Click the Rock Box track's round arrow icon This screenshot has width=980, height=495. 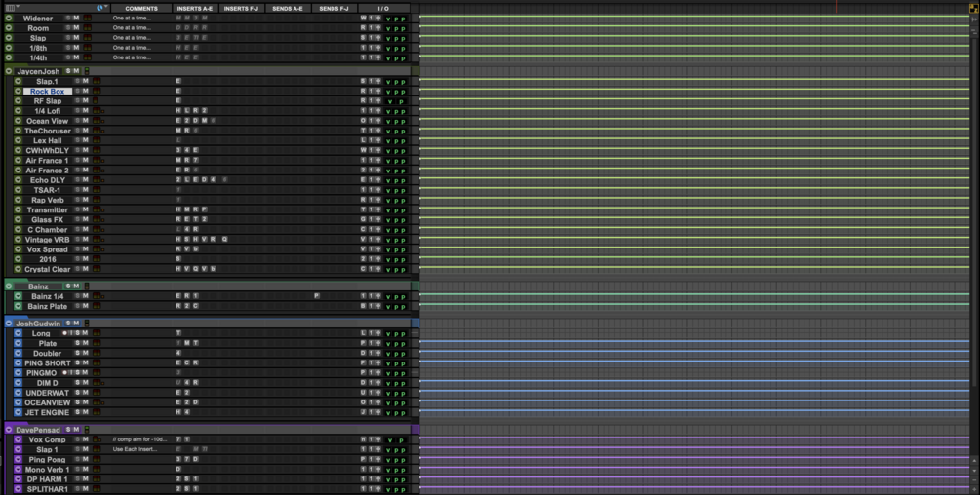coord(19,92)
